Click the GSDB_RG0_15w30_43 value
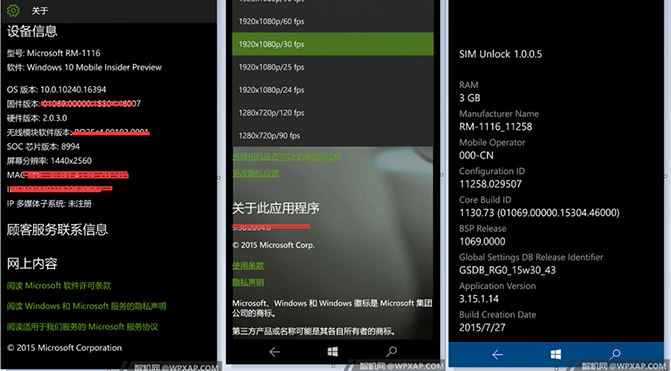Image resolution: width=671 pixels, height=371 pixels. [507, 270]
